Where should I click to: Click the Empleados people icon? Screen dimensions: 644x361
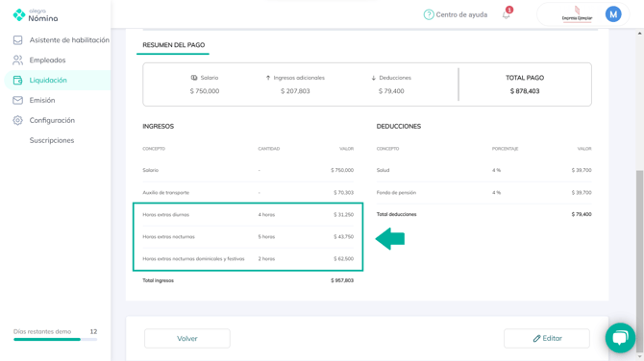coord(17,60)
